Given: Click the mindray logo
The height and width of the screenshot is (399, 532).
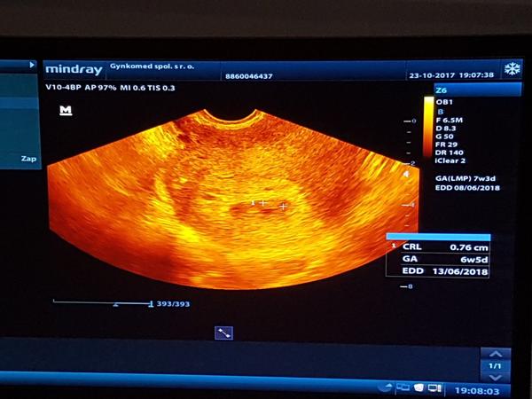Looking at the screenshot, I should [x=75, y=68].
